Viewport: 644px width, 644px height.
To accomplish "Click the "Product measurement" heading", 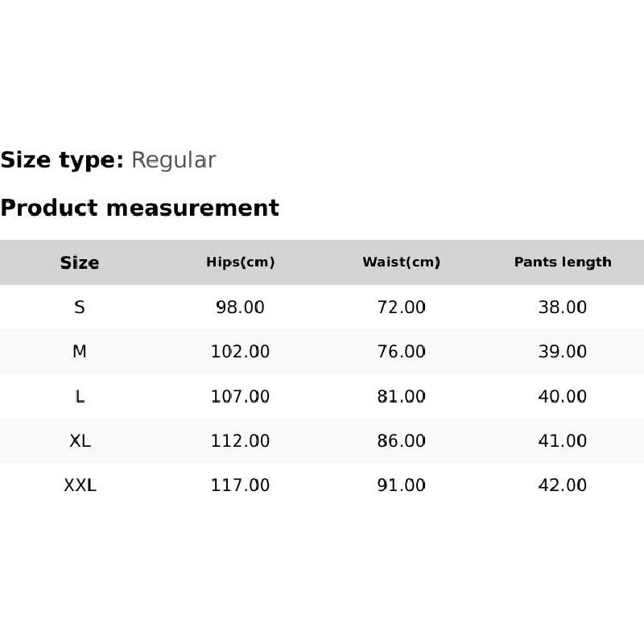I will point(139,208).
